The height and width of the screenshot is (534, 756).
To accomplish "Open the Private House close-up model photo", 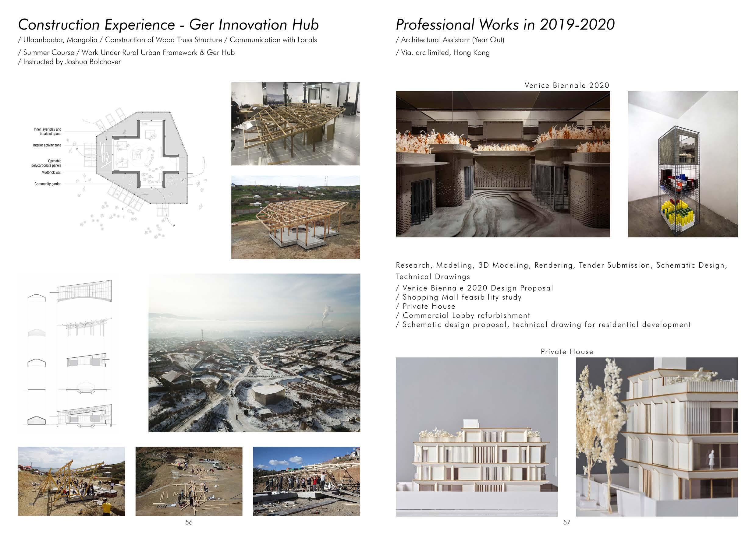I will click(x=657, y=437).
